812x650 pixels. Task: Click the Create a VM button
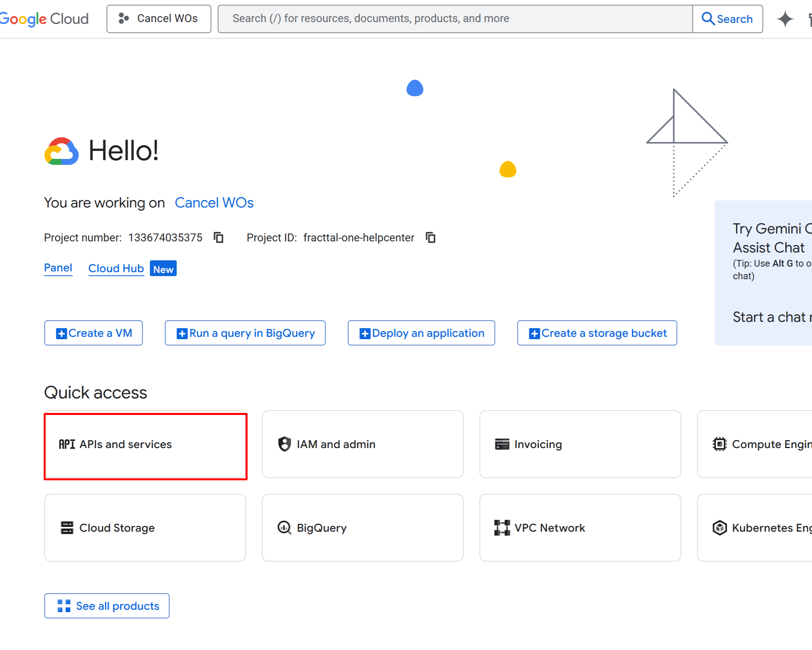coord(93,333)
